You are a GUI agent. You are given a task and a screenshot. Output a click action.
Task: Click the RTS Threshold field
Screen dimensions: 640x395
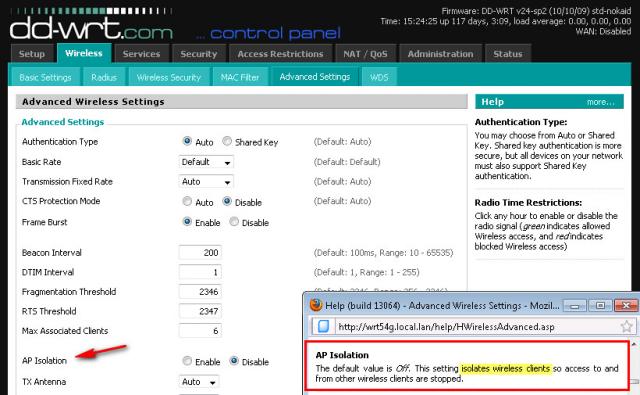point(200,311)
